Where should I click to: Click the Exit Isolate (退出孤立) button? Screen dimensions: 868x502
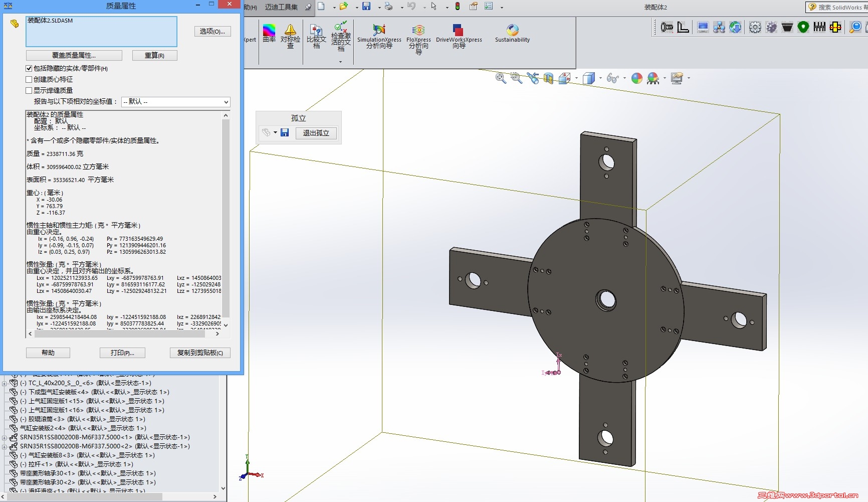(x=316, y=133)
